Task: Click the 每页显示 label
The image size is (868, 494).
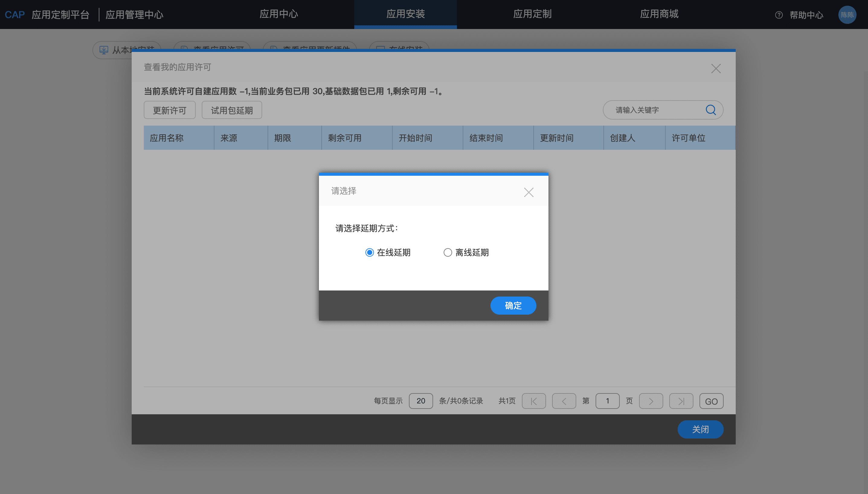Action: (x=388, y=401)
